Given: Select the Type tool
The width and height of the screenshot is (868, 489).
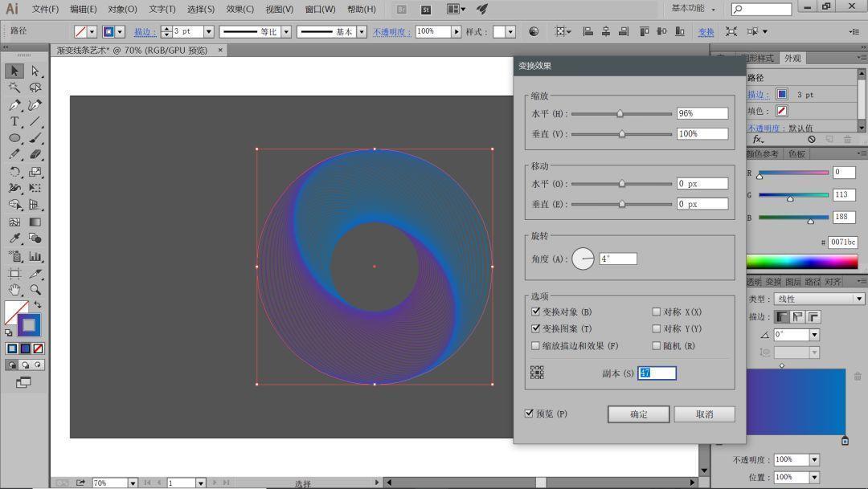Looking at the screenshot, I should point(14,121).
